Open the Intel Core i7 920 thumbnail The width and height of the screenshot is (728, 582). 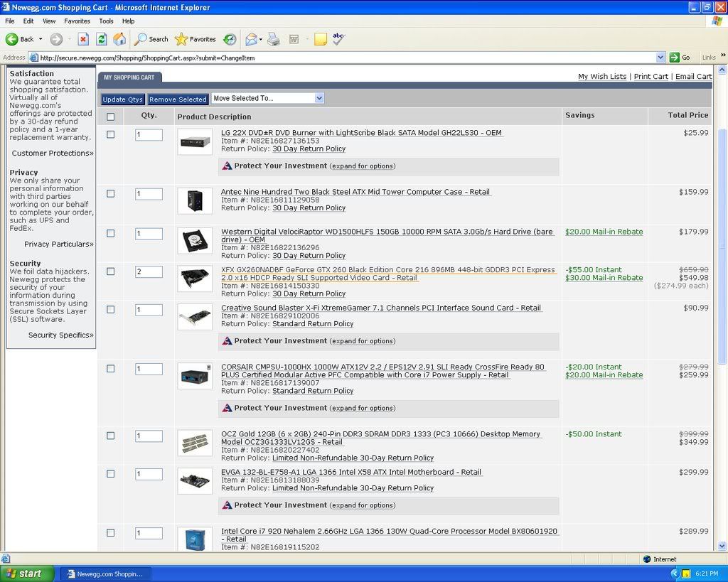click(195, 539)
